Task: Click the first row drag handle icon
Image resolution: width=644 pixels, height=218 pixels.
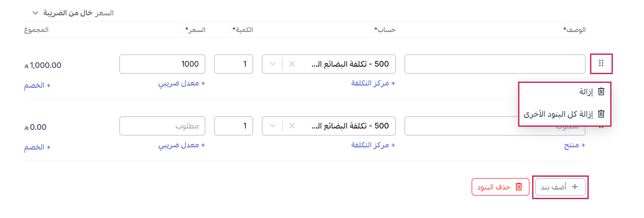Action: [601, 64]
